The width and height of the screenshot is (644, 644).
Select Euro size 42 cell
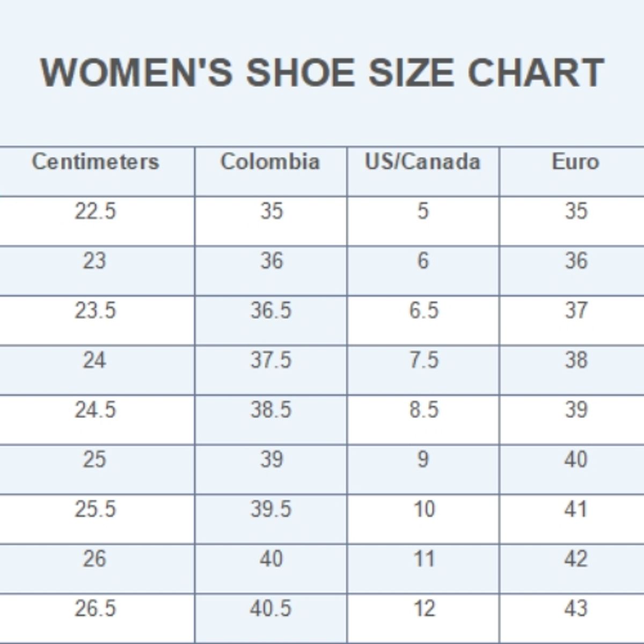[576, 560]
